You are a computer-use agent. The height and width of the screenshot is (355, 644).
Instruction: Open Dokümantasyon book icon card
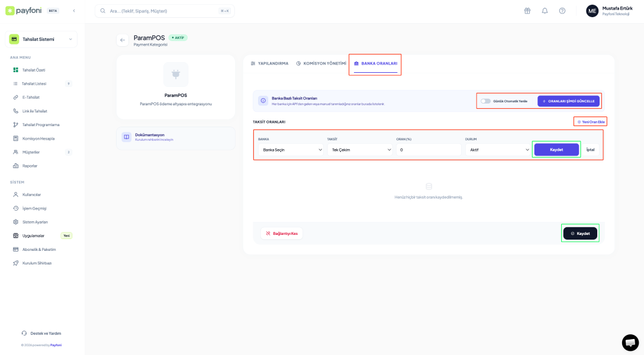[x=127, y=137]
